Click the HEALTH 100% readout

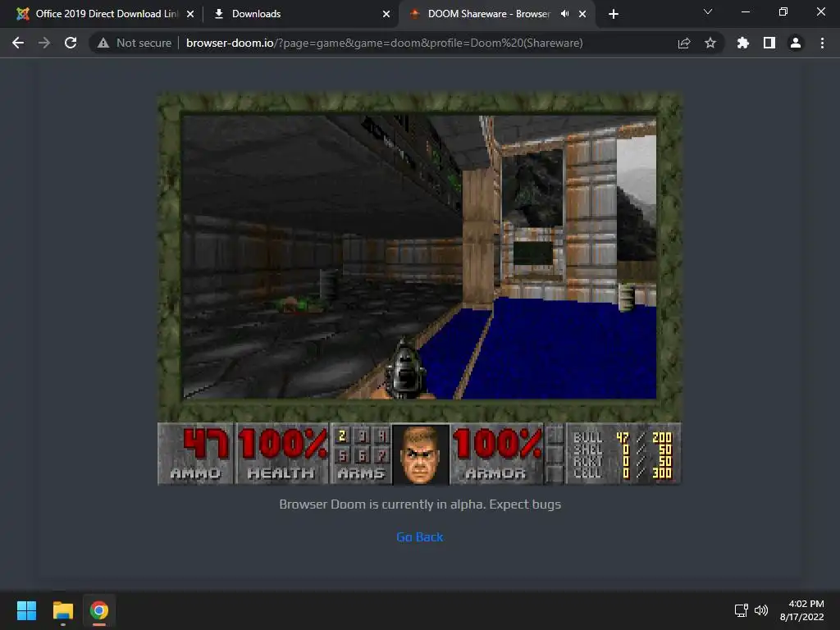tap(282, 454)
